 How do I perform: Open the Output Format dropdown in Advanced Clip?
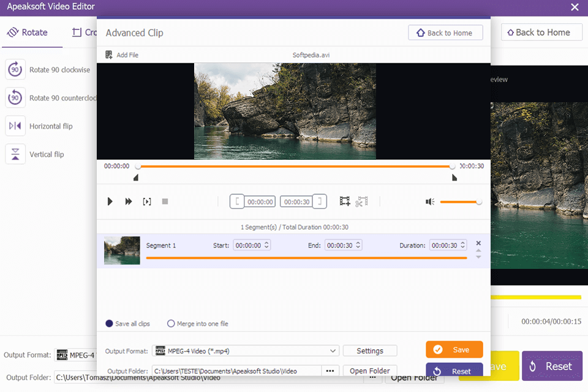(x=246, y=351)
